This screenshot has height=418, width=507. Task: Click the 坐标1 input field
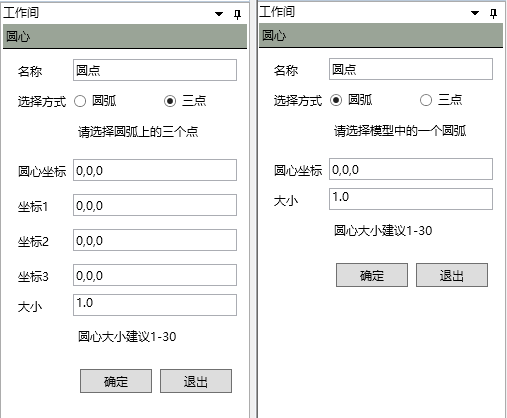[155, 205]
